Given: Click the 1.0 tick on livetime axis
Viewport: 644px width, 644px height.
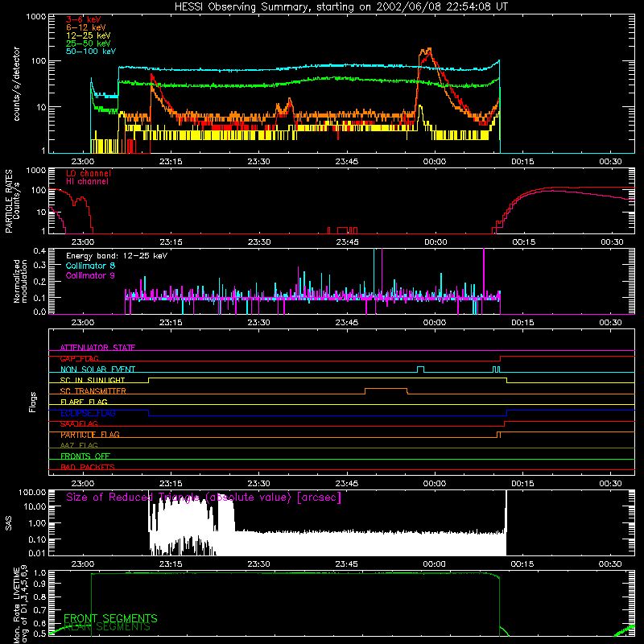Looking at the screenshot, I should [41, 573].
